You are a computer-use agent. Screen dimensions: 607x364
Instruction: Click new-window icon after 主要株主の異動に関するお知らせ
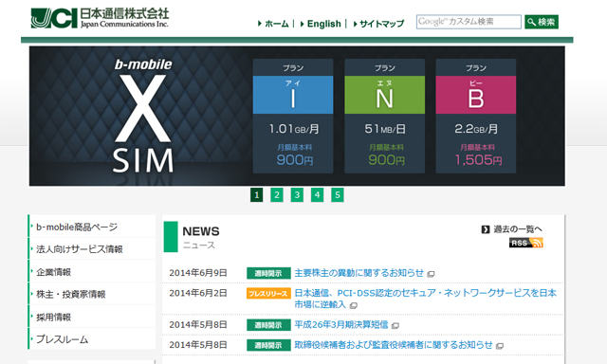coord(431,274)
